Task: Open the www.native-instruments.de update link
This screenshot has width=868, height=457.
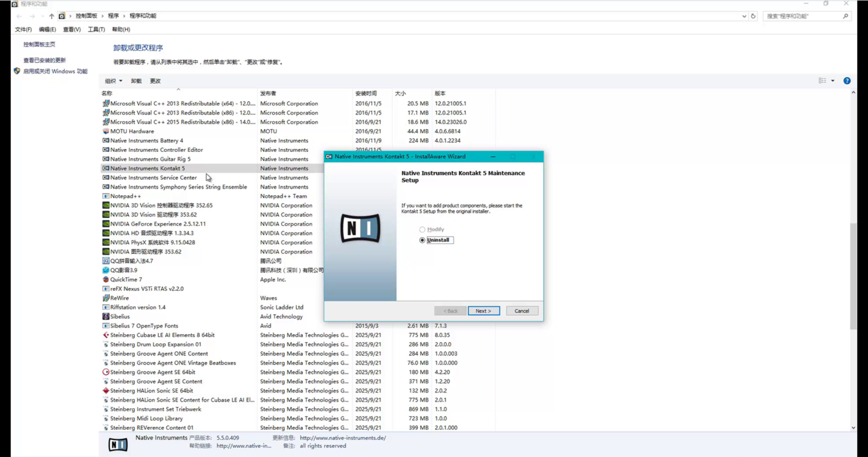Action: (343, 438)
